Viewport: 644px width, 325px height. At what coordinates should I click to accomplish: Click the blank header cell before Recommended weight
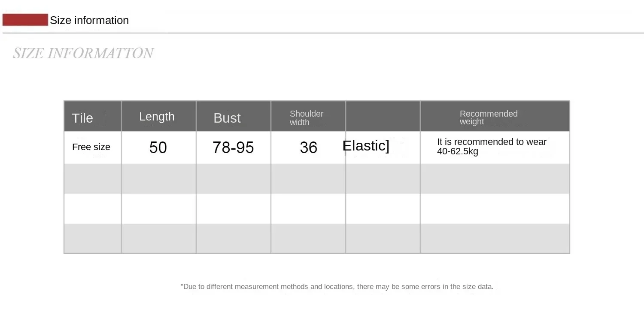(x=383, y=116)
